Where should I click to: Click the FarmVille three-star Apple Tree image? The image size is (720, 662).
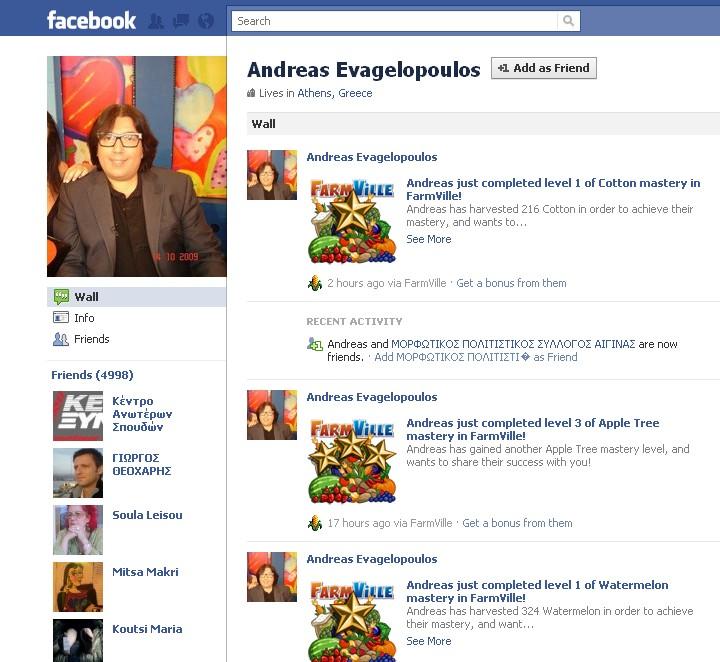point(352,461)
